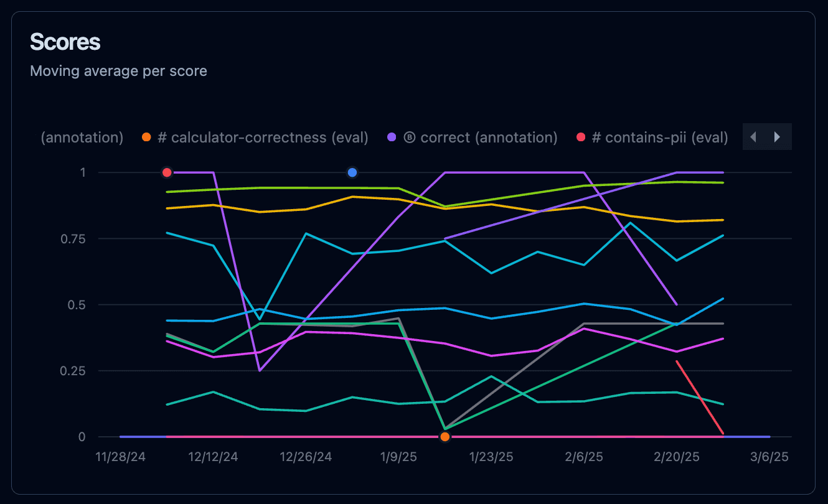Click the Ⓑ badge icon before correct

point(408,138)
